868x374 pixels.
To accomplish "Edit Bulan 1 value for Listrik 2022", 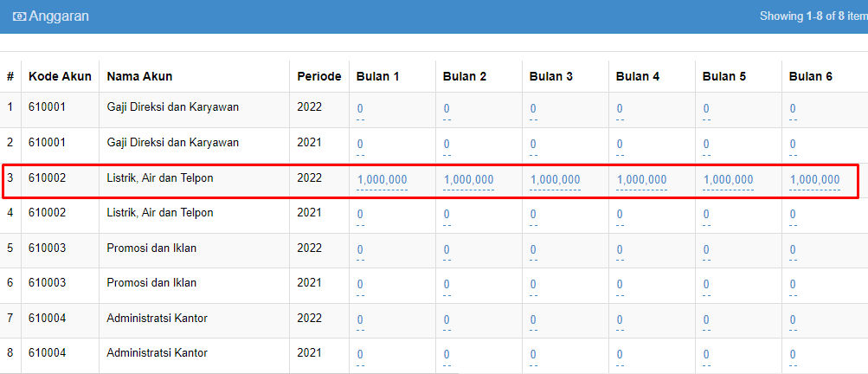I will coord(382,179).
